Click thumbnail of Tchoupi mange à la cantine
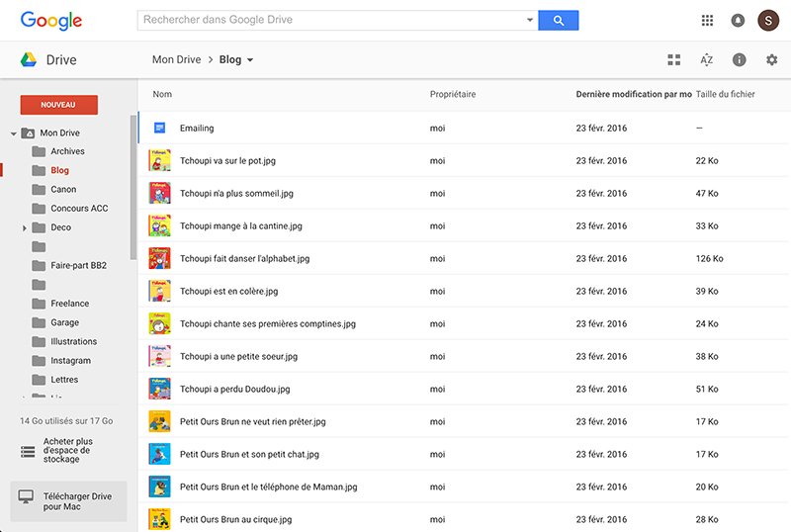 pos(159,225)
